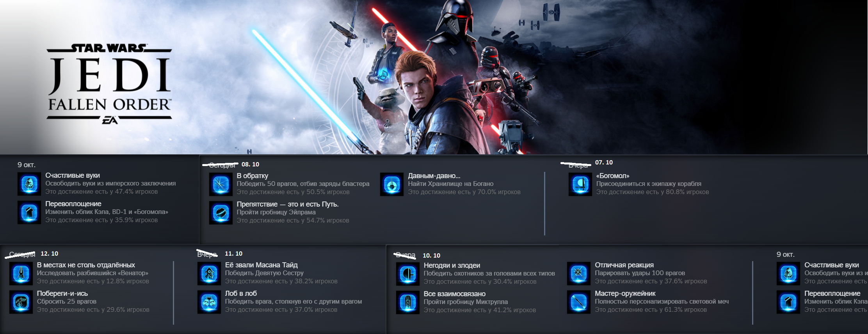Select the «54.7% игроков» statistic line
This screenshot has height=334, width=868.
[293, 221]
